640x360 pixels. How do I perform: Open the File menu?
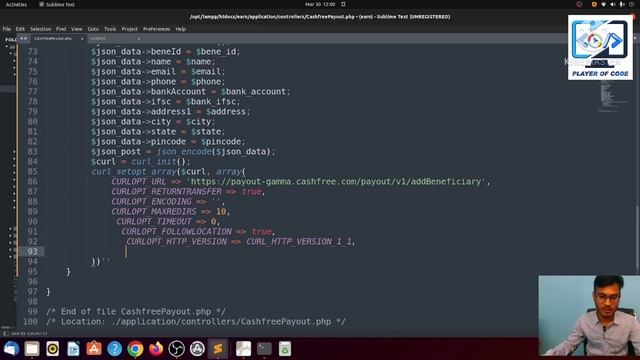(7, 29)
